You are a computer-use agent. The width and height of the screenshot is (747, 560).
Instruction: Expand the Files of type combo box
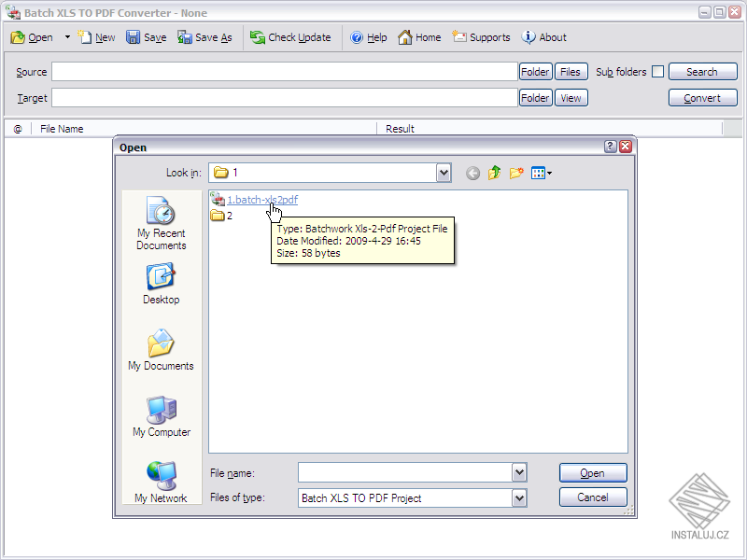tap(520, 497)
